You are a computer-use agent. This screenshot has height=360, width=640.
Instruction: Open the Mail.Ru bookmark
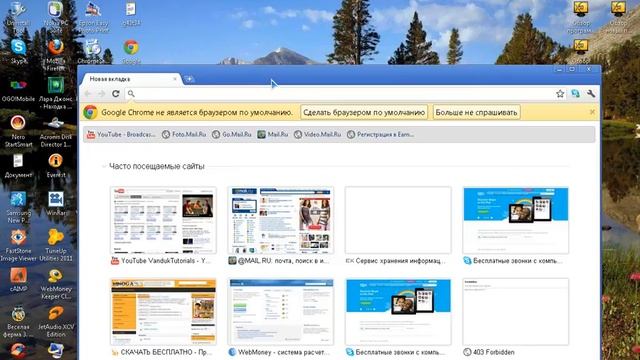(x=273, y=134)
